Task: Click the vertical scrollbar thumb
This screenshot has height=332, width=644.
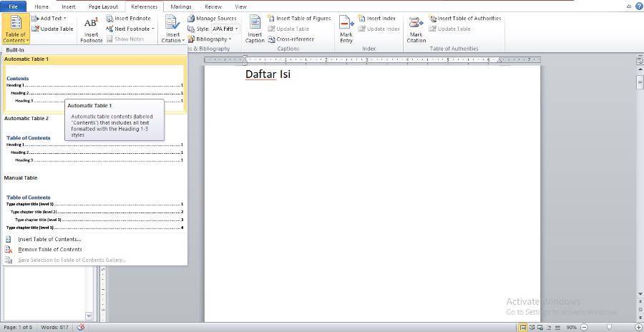Action: (640, 82)
